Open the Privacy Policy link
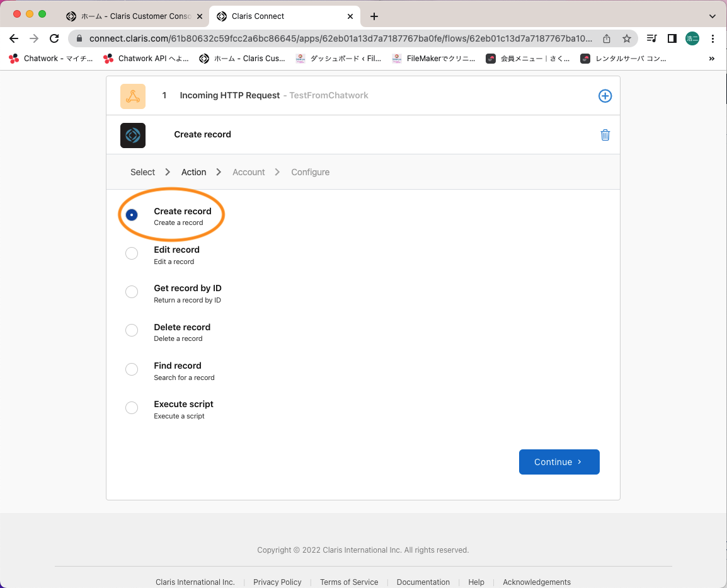Image resolution: width=727 pixels, height=588 pixels. click(x=277, y=582)
